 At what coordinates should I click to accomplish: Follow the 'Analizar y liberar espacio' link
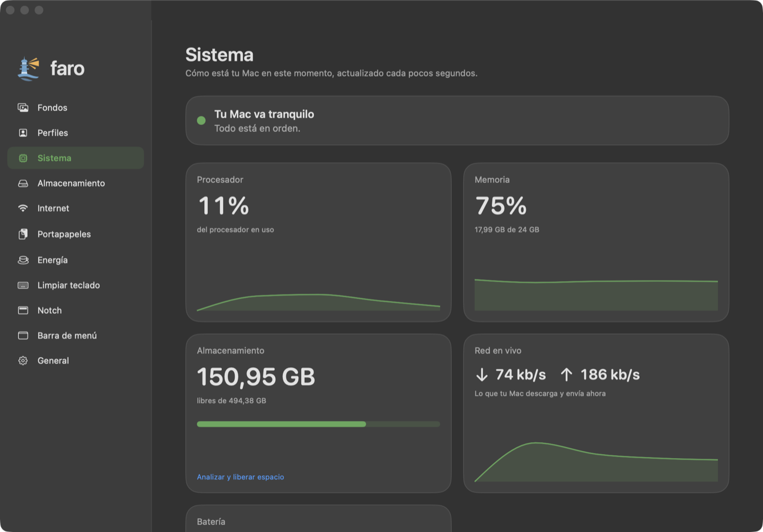coord(241,477)
